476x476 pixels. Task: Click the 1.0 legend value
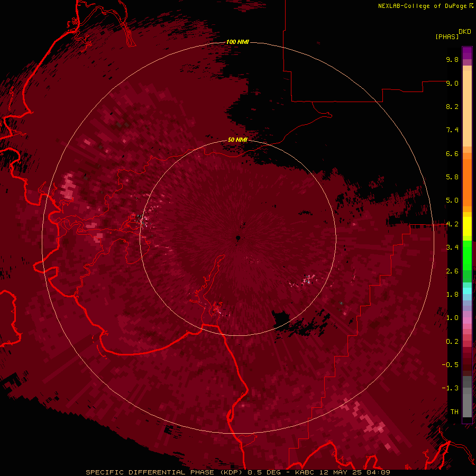[452, 318]
